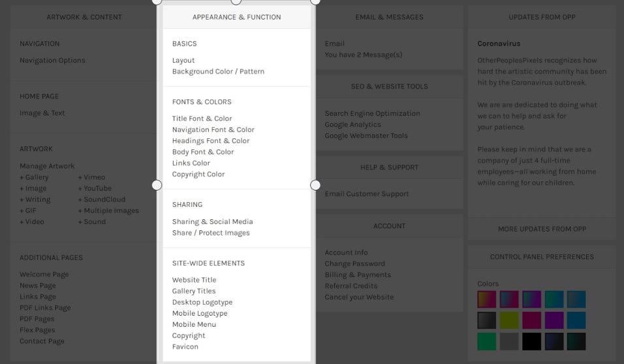Choose the solid black color swatch
Image resolution: width=624 pixels, height=364 pixels.
pyautogui.click(x=531, y=341)
